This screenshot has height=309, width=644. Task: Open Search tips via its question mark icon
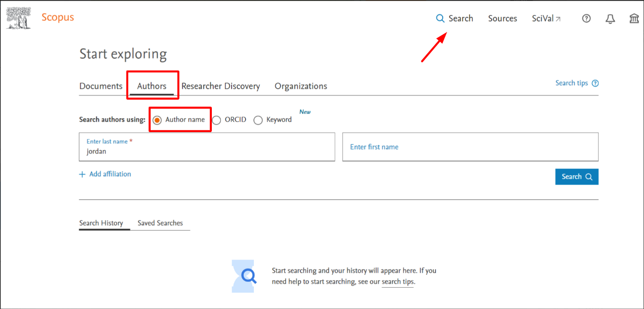595,83
